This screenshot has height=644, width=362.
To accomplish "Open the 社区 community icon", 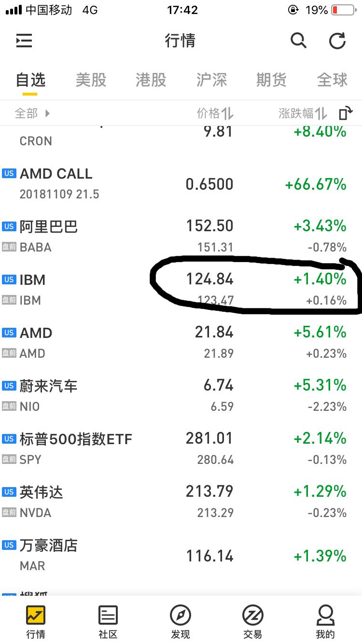I will (108, 616).
